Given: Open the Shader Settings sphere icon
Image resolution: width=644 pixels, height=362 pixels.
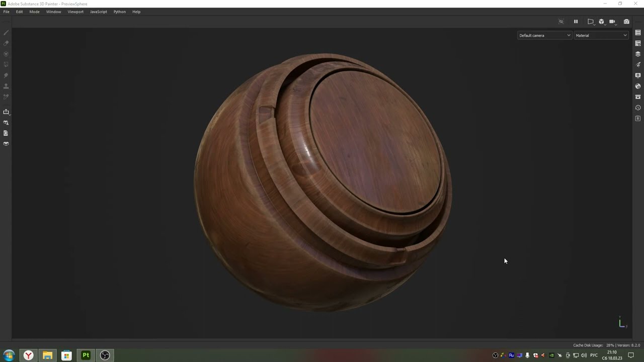Looking at the screenshot, I should click(638, 86).
